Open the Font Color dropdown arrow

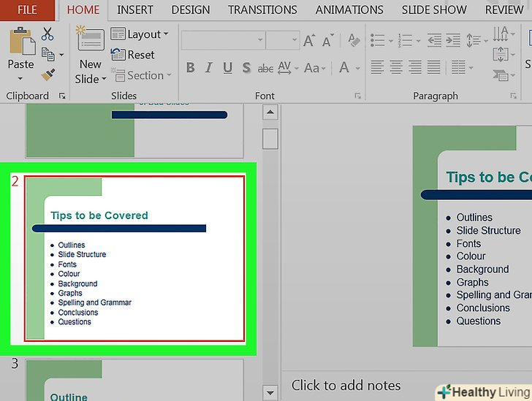coord(358,68)
